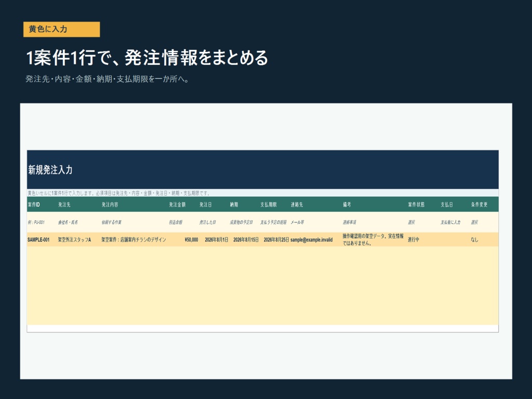This screenshot has width=532, height=399.
Task: Select the 操作確認用の架空データ remarks cell
Action: (x=373, y=240)
